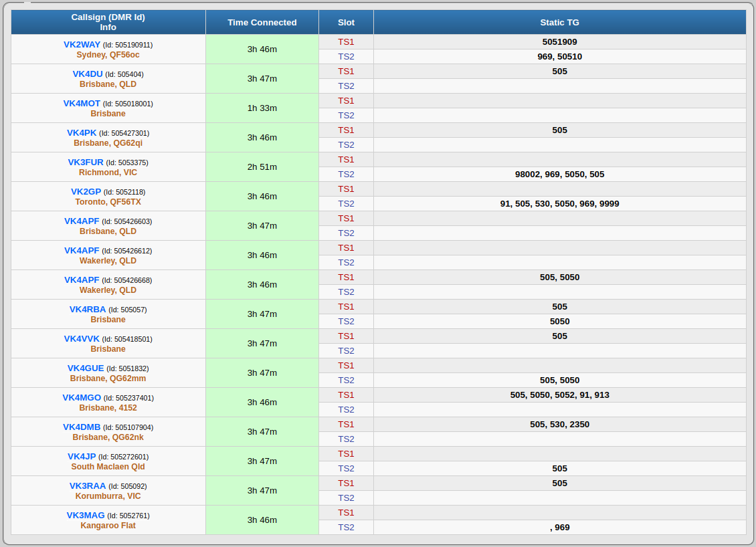The width and height of the screenshot is (756, 547).
Task: Open the VK4MGO callsign link
Action: point(82,398)
